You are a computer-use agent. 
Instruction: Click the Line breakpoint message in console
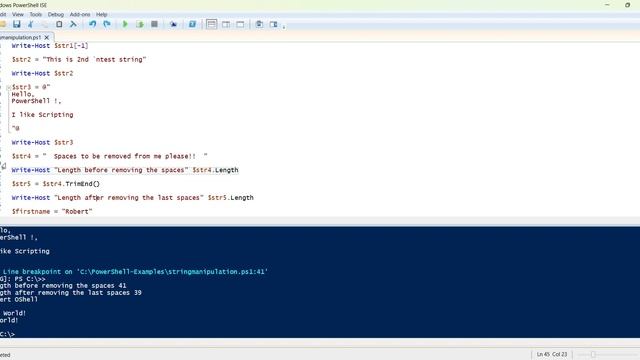135,271
